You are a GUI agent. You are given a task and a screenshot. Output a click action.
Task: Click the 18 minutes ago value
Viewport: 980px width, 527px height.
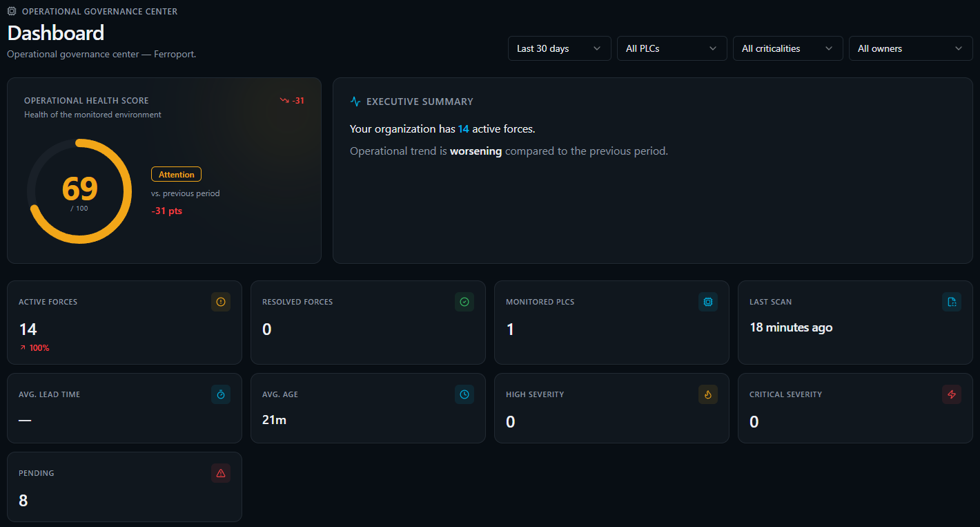click(x=791, y=327)
